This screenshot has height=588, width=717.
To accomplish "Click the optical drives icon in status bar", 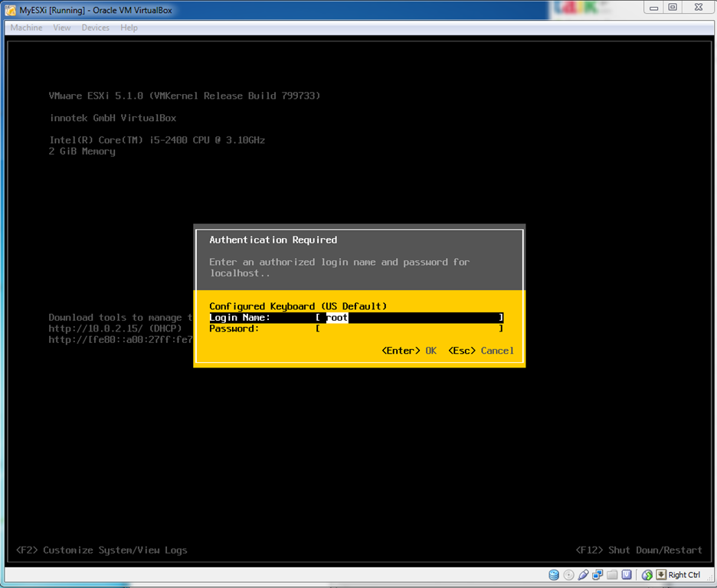I will pos(568,575).
